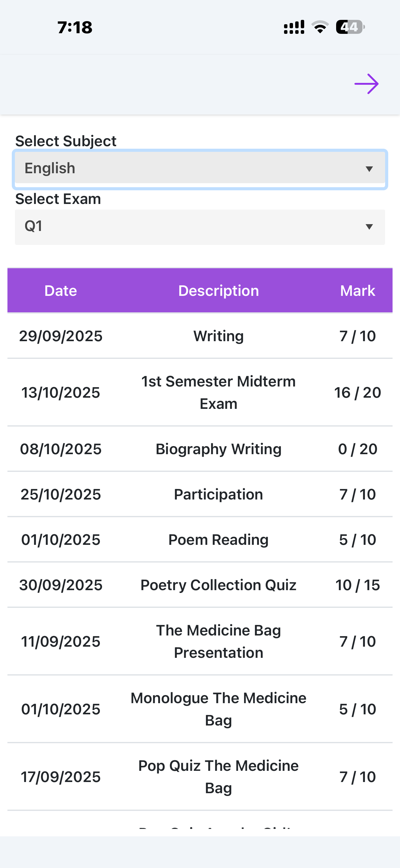Tap the cellular signal bars icon

coord(294,27)
